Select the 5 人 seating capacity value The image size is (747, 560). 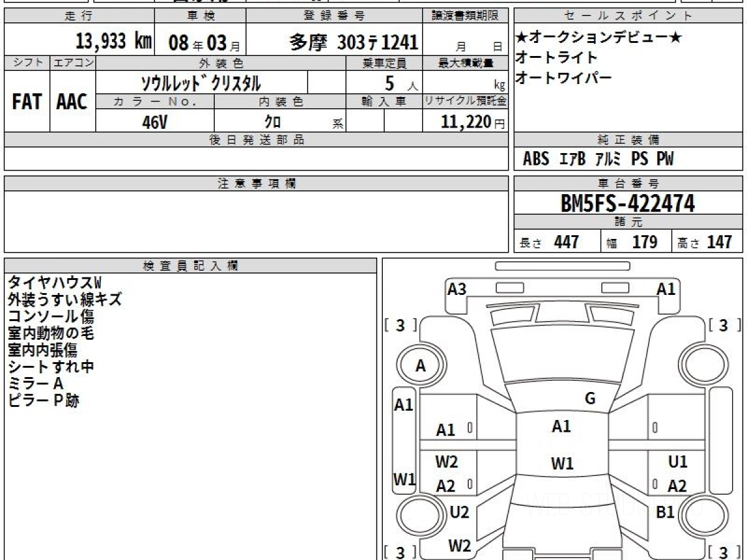[x=400, y=84]
